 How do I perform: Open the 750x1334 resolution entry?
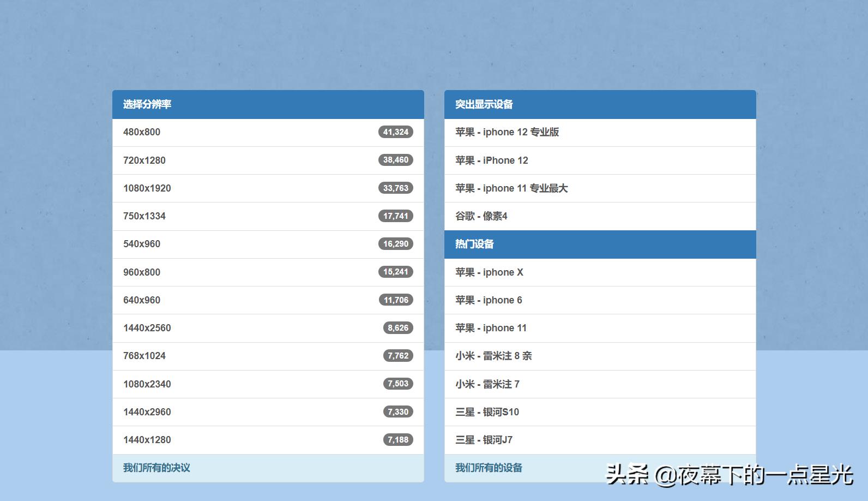tap(268, 216)
